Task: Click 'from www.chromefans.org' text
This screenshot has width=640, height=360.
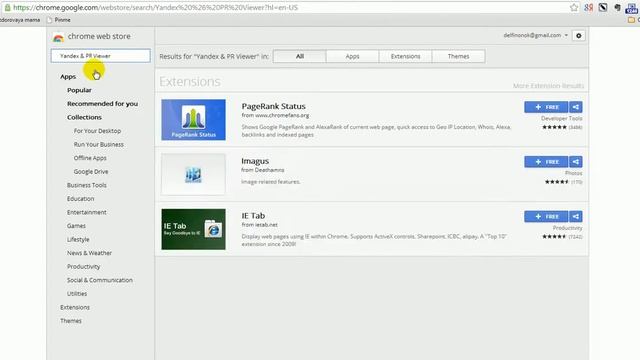Action: pyautogui.click(x=275, y=116)
